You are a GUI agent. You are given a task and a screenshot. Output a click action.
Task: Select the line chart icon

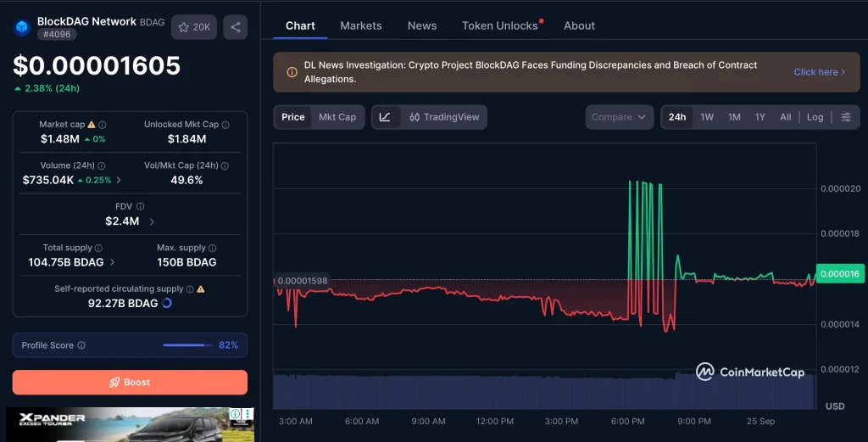386,117
